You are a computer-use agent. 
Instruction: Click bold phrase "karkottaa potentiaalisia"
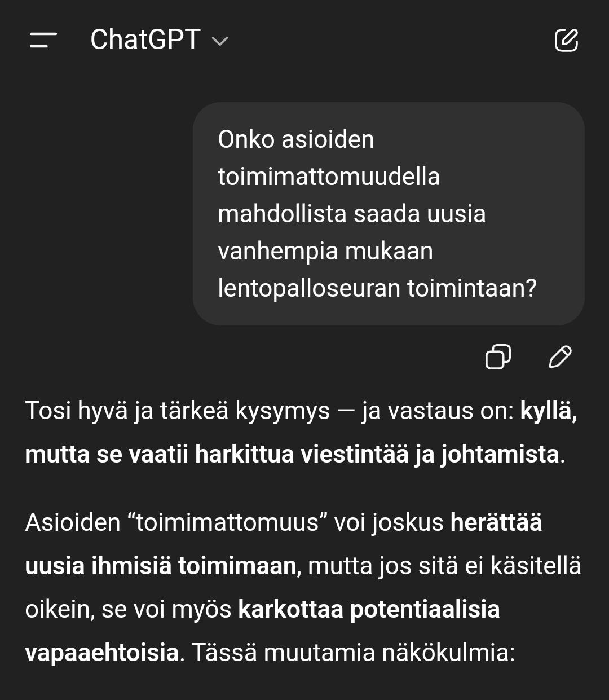pyautogui.click(x=369, y=609)
